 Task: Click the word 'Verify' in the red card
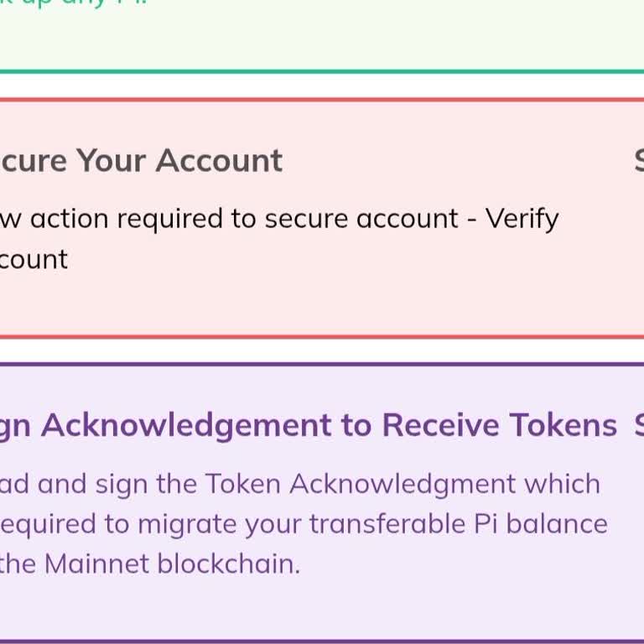(x=522, y=218)
